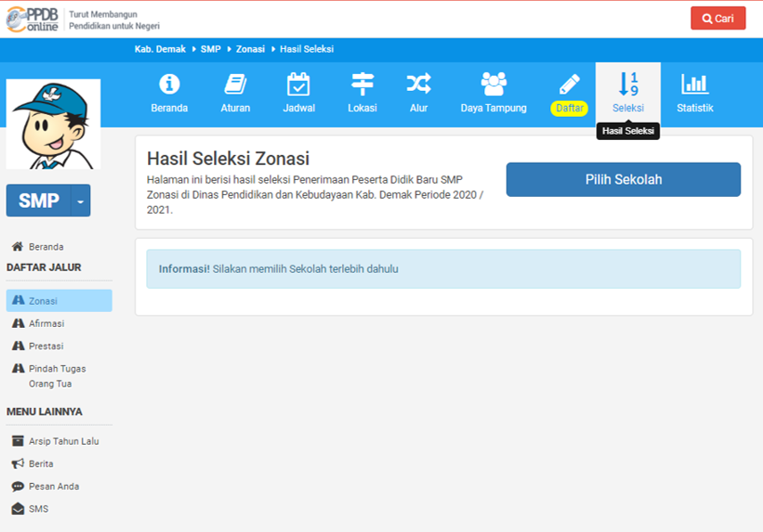763x532 pixels.
Task: Select the Jadwal calendar icon
Action: (299, 85)
